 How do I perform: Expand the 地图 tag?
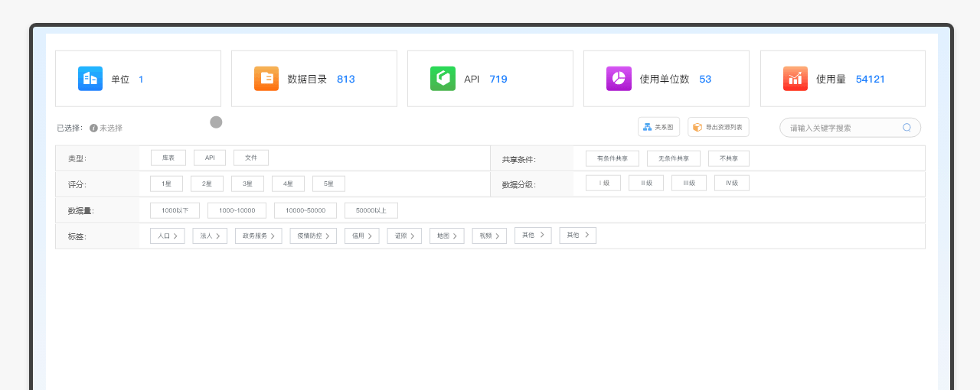point(447,236)
